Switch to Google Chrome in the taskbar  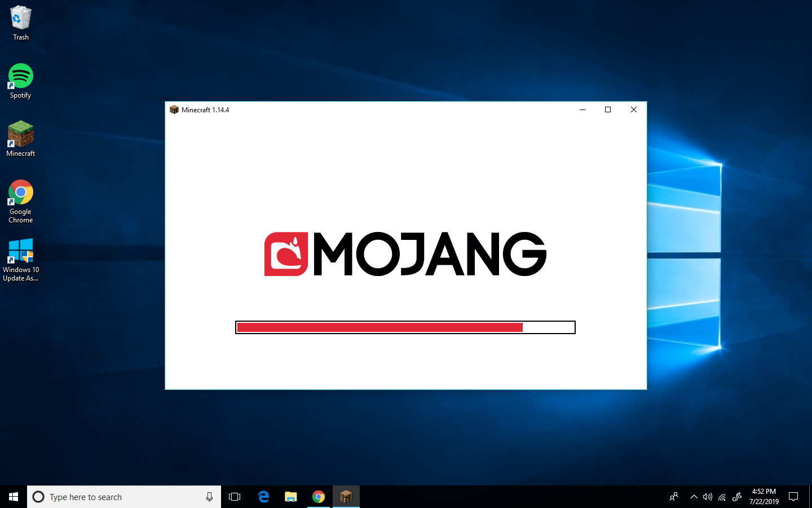click(319, 497)
